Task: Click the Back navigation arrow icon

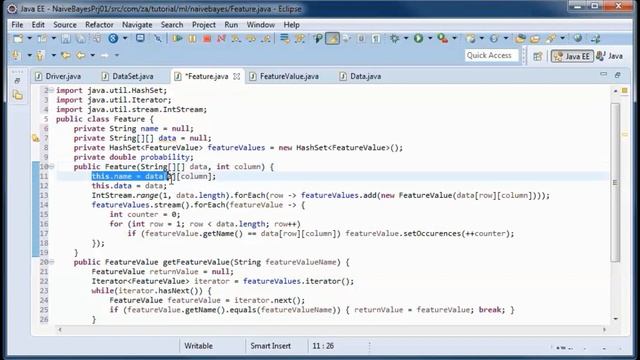Action: 80,56
